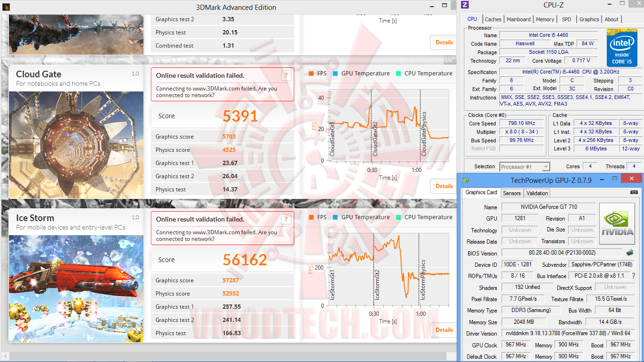The height and width of the screenshot is (362, 644).
Task: Click the Cloud Gate graphics score "5703"
Action: (x=229, y=137)
